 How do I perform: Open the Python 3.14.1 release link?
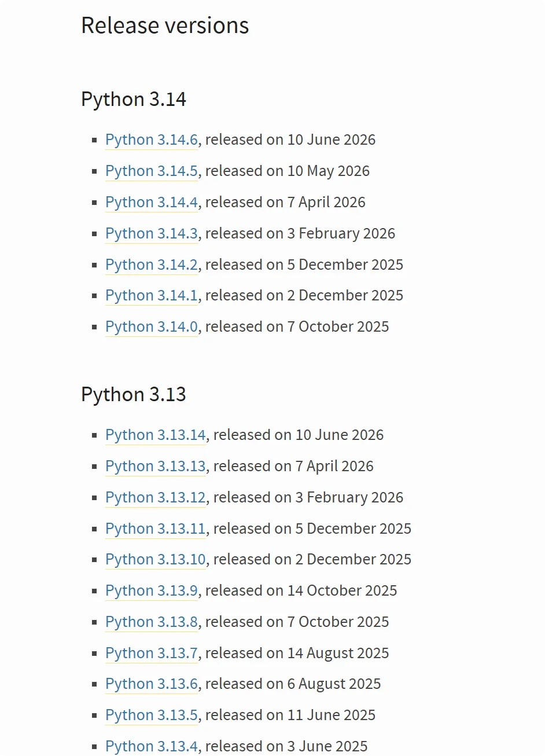(x=152, y=296)
